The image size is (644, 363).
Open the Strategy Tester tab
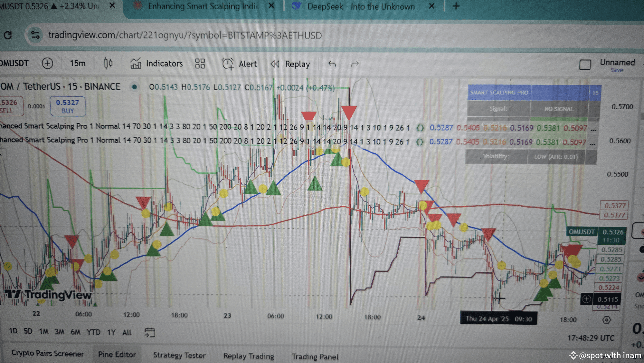(179, 355)
